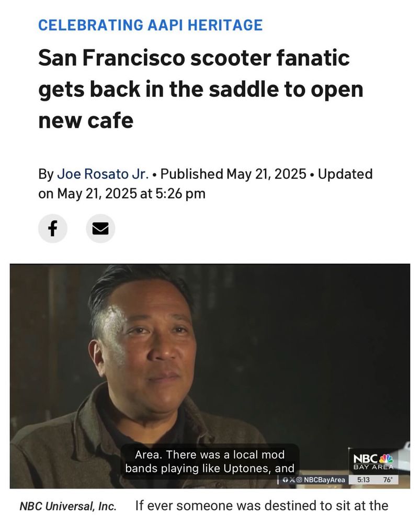This screenshot has height=523, width=420.
Task: Click the Published May 21, 2025 date
Action: [233, 174]
